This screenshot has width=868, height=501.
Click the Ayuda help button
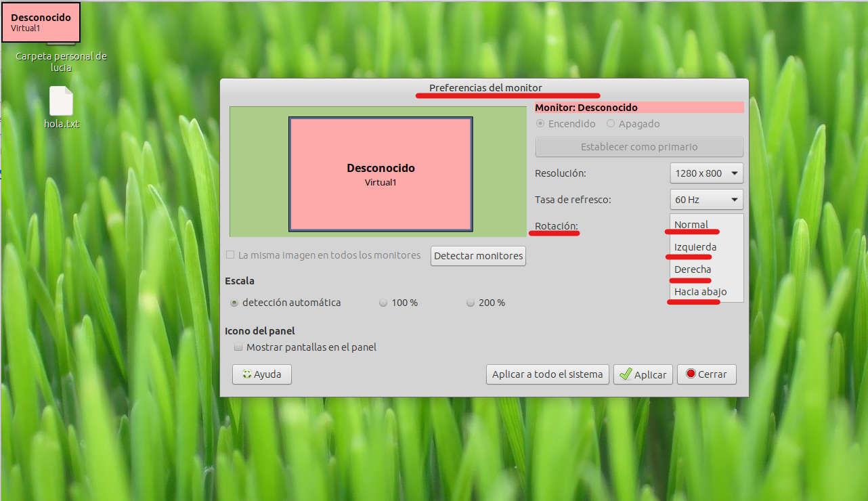click(x=262, y=374)
